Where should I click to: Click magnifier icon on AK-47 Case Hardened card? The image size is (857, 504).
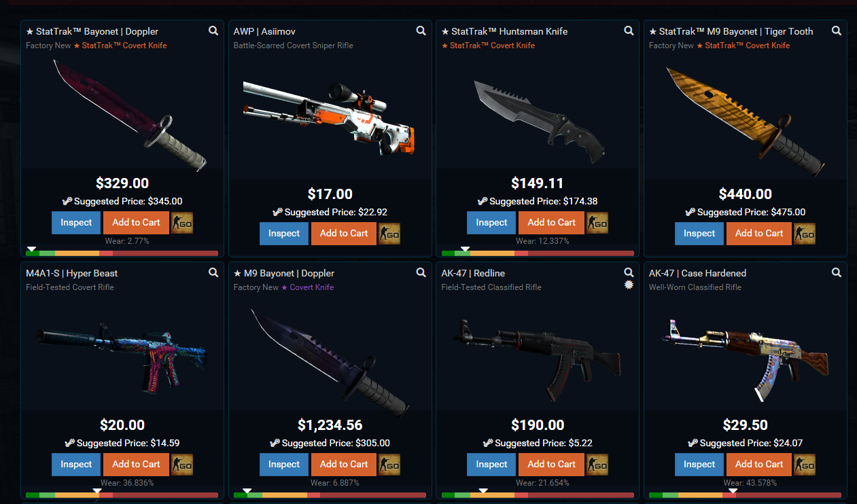837,272
